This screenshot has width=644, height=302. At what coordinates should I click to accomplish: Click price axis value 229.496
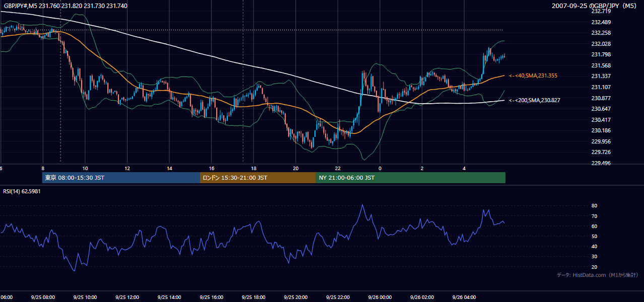pyautogui.click(x=601, y=163)
